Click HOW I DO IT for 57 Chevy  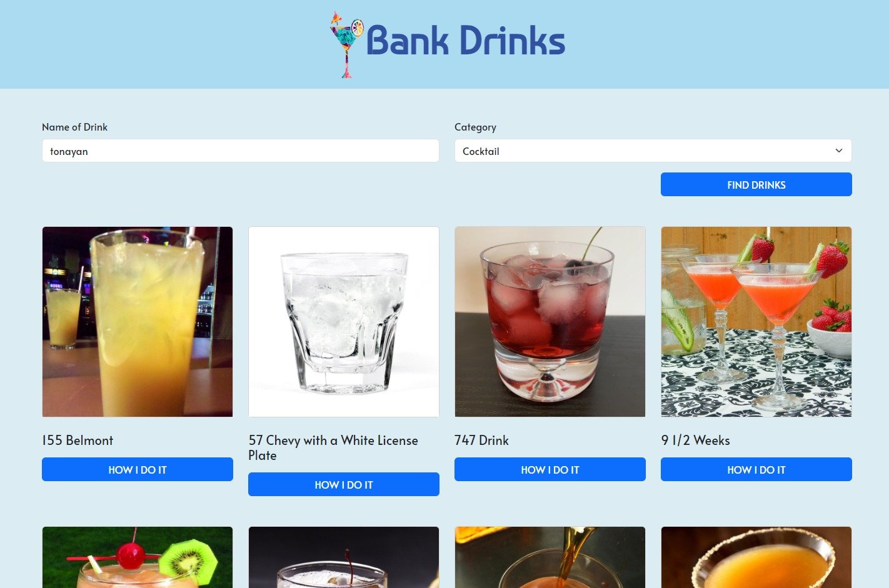344,484
